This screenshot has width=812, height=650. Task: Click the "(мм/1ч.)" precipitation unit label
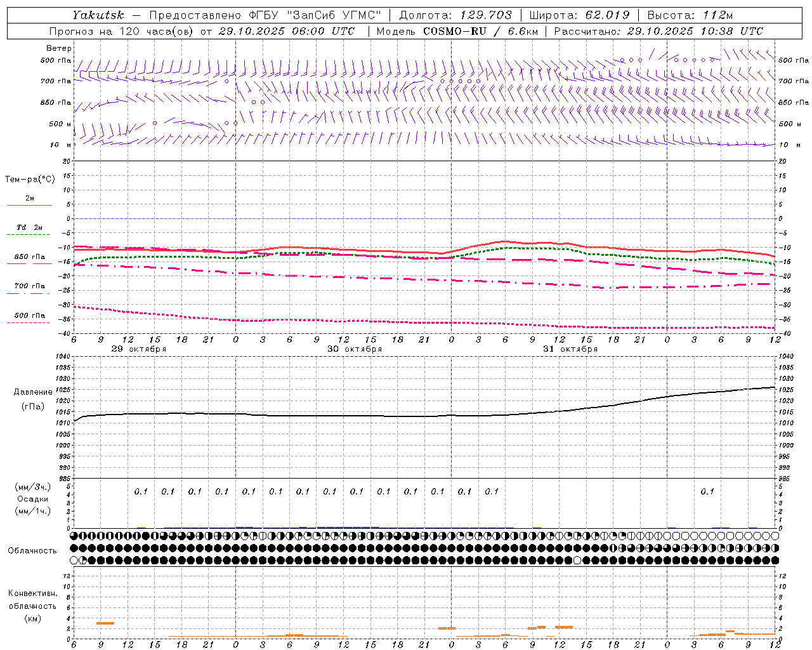click(33, 511)
